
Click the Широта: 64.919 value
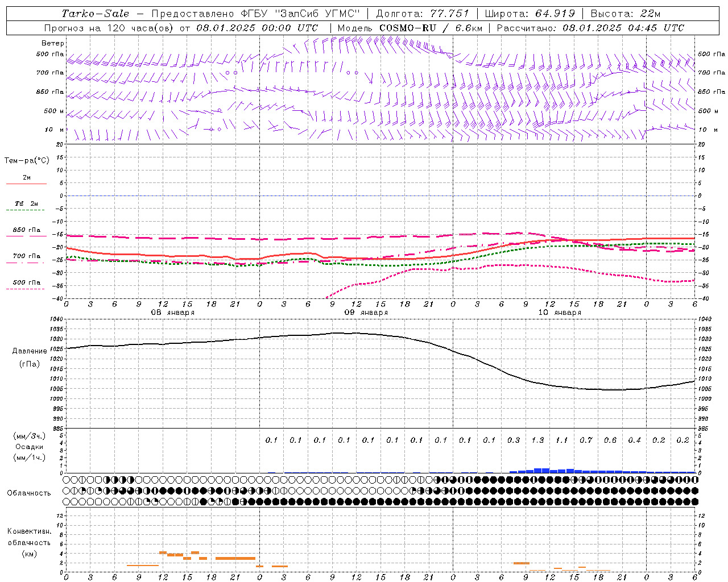coord(530,14)
